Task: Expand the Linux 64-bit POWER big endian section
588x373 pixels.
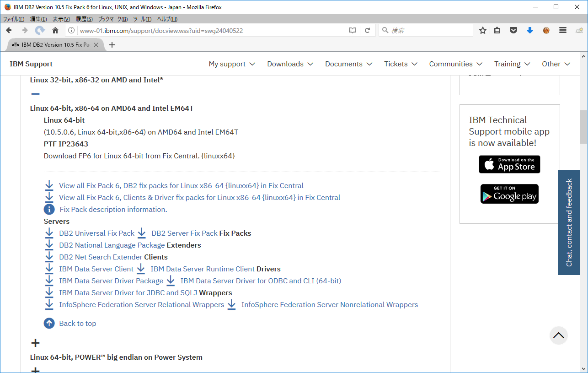Action: (x=35, y=343)
